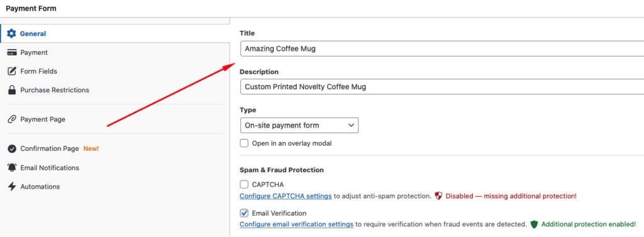Screen dimensions: 644x237
Task: Open the Type dropdown
Action: pos(299,125)
